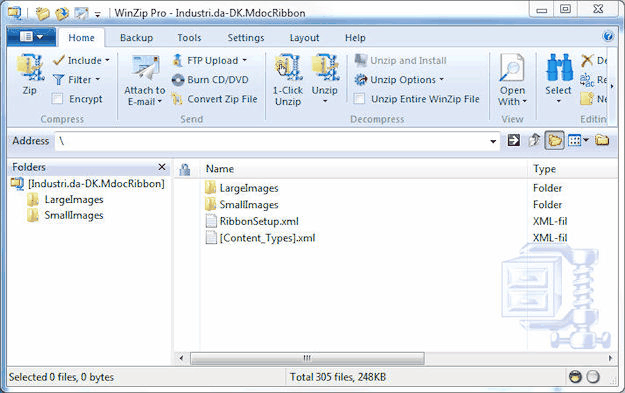
Task: Click the help question mark icon
Action: click(x=608, y=37)
